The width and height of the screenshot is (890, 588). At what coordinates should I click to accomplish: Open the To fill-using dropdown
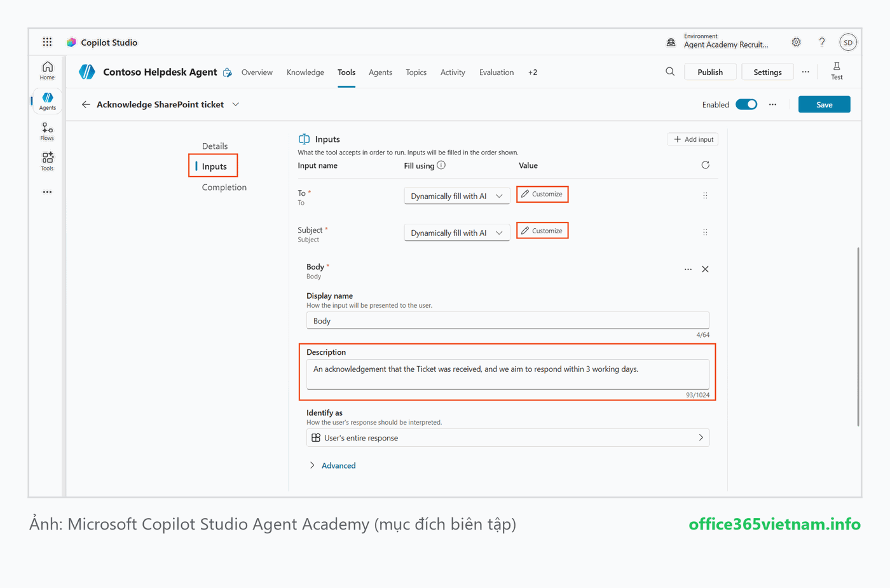pyautogui.click(x=457, y=196)
